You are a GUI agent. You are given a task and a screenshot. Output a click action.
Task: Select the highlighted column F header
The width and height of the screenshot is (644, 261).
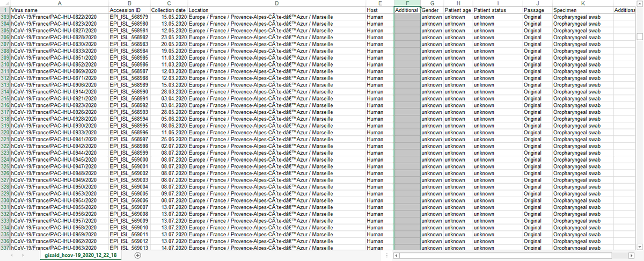[x=407, y=3]
